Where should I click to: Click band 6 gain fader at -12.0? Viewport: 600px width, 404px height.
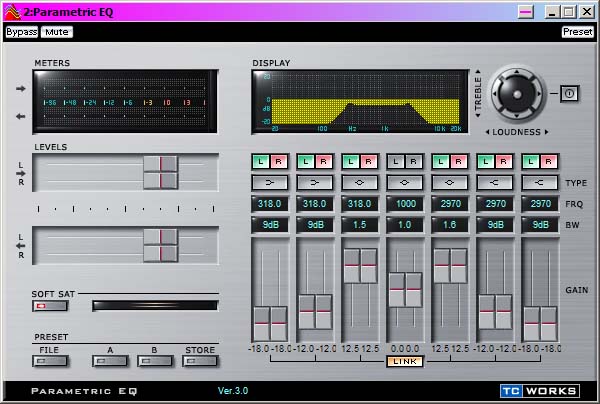495,312
